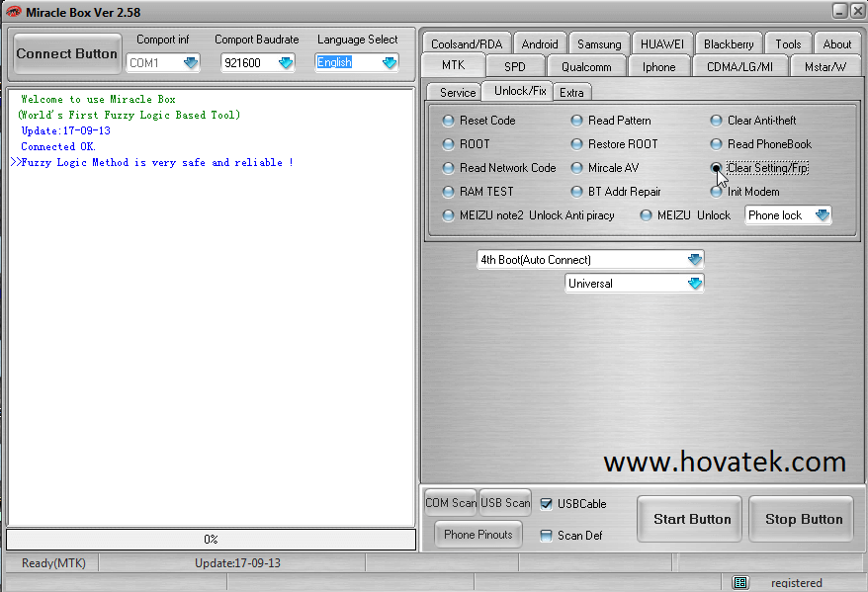Select the Restore ROOT radio option
868x592 pixels.
pyautogui.click(x=615, y=144)
